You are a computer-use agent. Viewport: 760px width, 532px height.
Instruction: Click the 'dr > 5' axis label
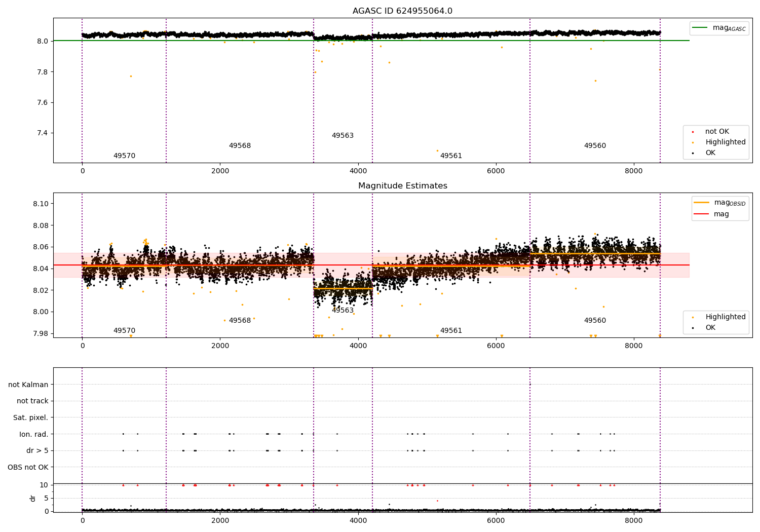[37, 450]
